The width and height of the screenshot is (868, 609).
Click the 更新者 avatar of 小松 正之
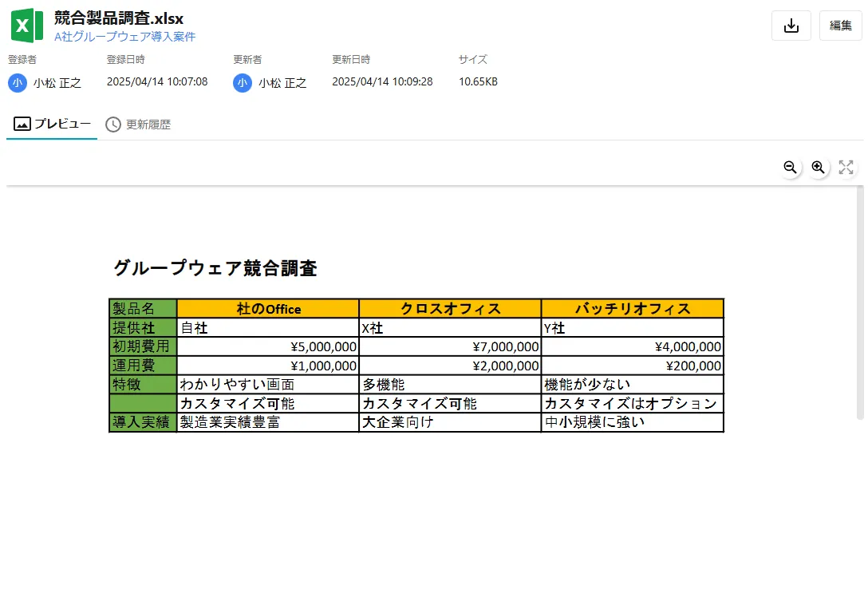point(242,82)
